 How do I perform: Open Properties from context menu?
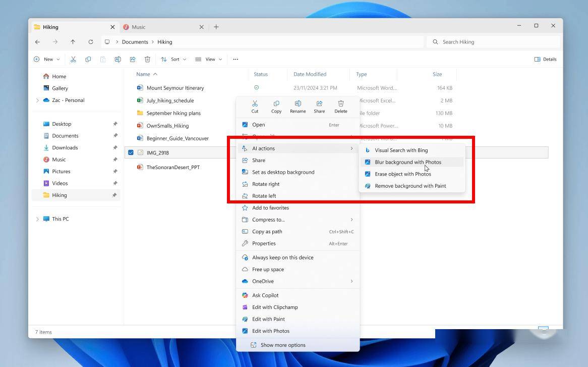[298, 243]
